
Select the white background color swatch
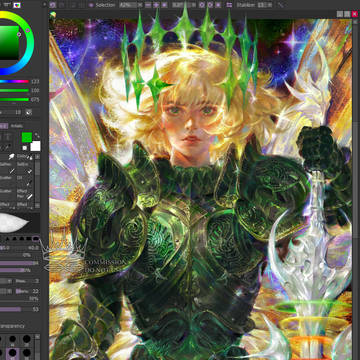coord(35,146)
